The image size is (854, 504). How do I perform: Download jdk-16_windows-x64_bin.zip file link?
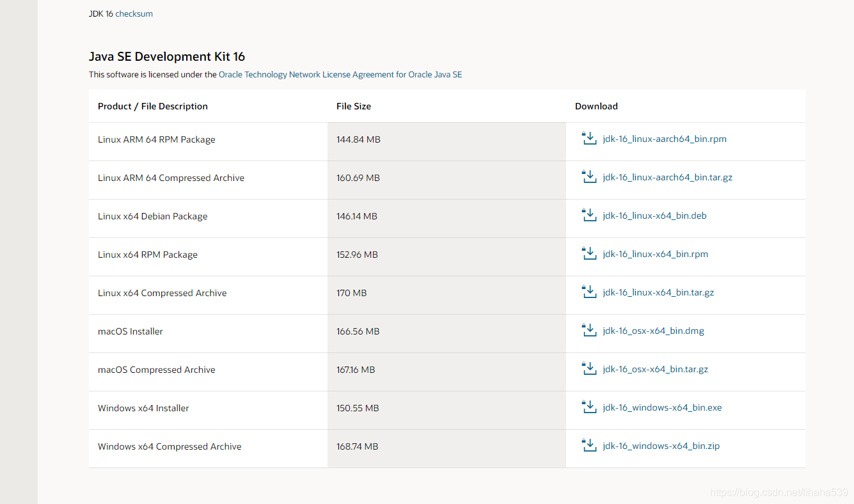661,446
